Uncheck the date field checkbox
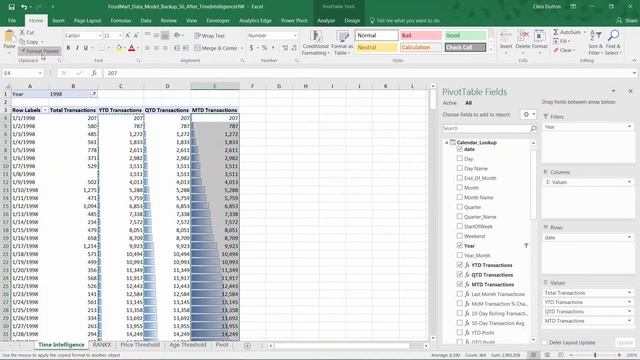Viewport: 640px width, 360px height. click(460, 149)
